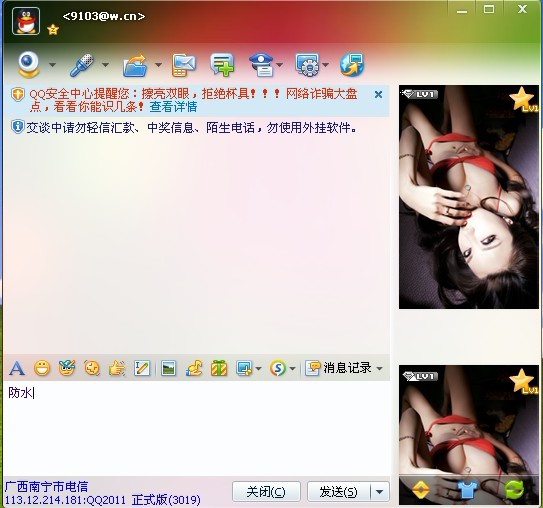Screen dimensions: 543x508
Task: Open the report/security officer icon
Action: point(262,65)
